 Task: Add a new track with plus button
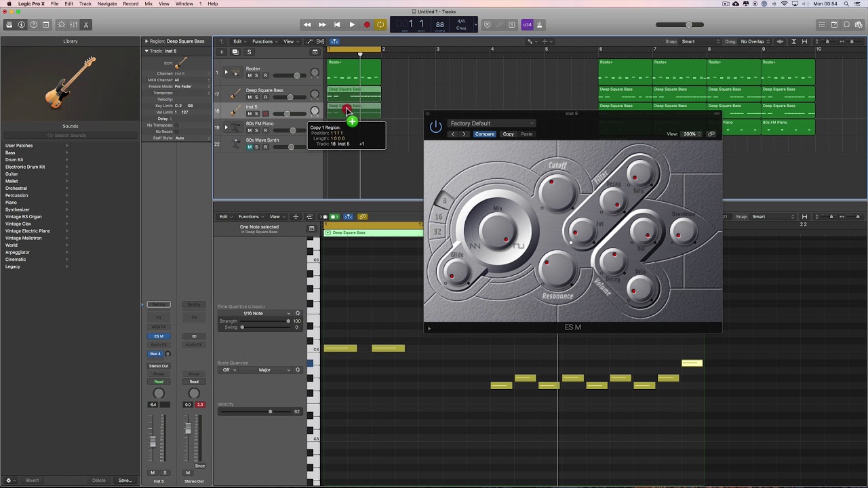[221, 52]
